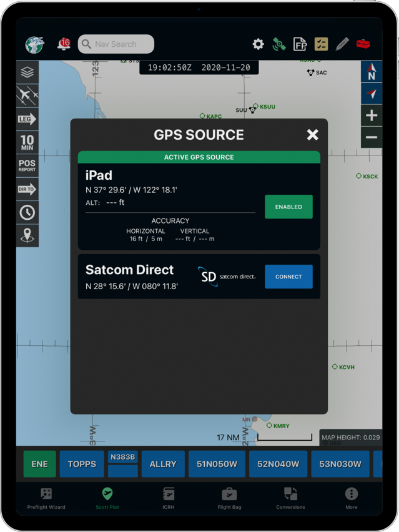
Task: Open the notifications bell with 16 badge
Action: pyautogui.click(x=63, y=44)
